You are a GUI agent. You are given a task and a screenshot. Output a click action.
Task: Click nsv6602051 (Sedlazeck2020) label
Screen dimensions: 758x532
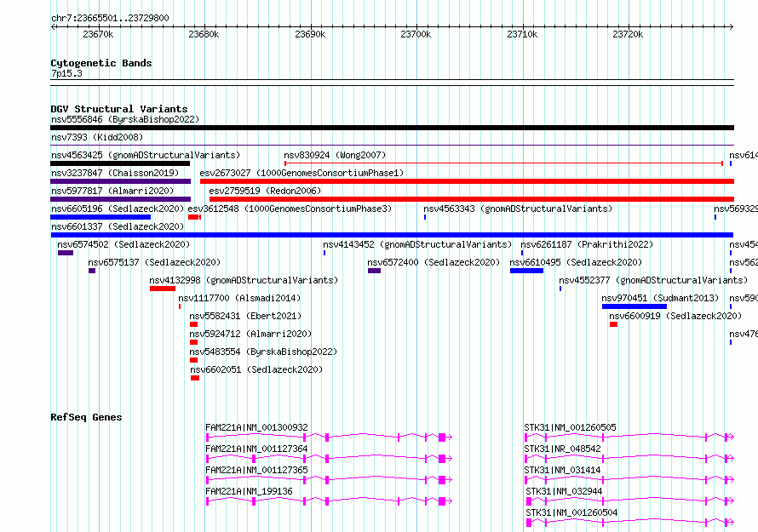tap(256, 369)
